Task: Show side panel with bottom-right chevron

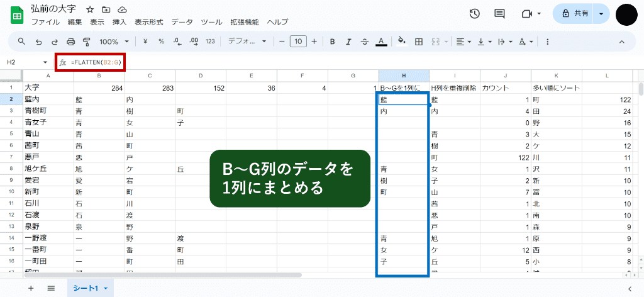Action: (x=630, y=288)
